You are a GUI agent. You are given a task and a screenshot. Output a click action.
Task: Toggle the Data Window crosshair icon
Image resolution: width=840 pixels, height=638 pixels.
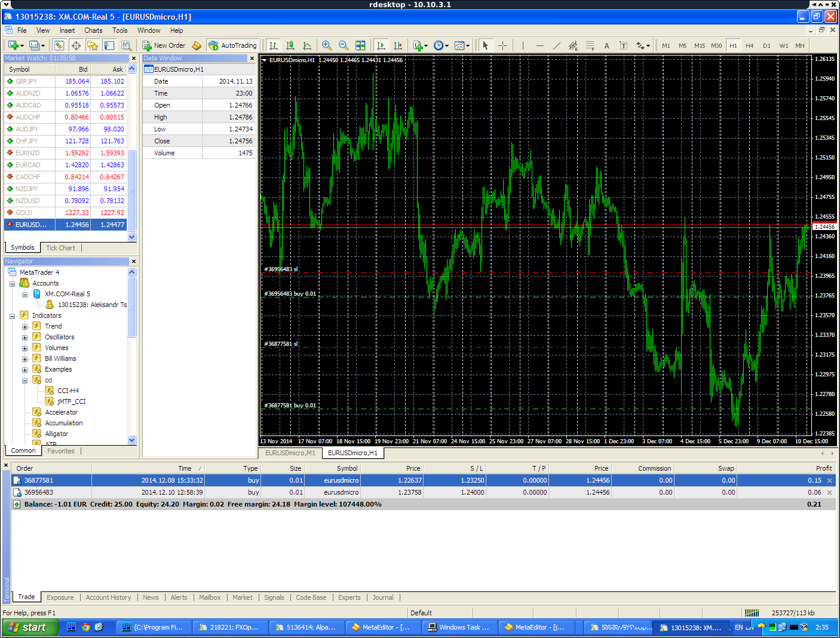(x=76, y=45)
